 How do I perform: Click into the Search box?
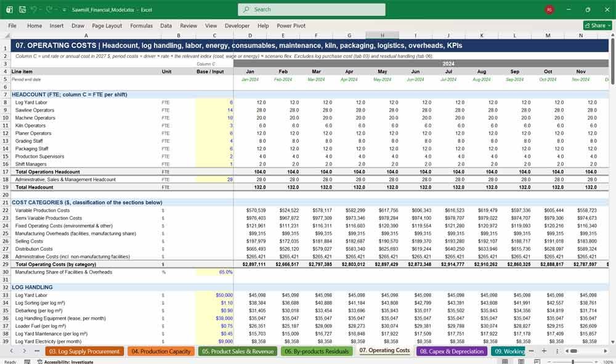coord(312,9)
